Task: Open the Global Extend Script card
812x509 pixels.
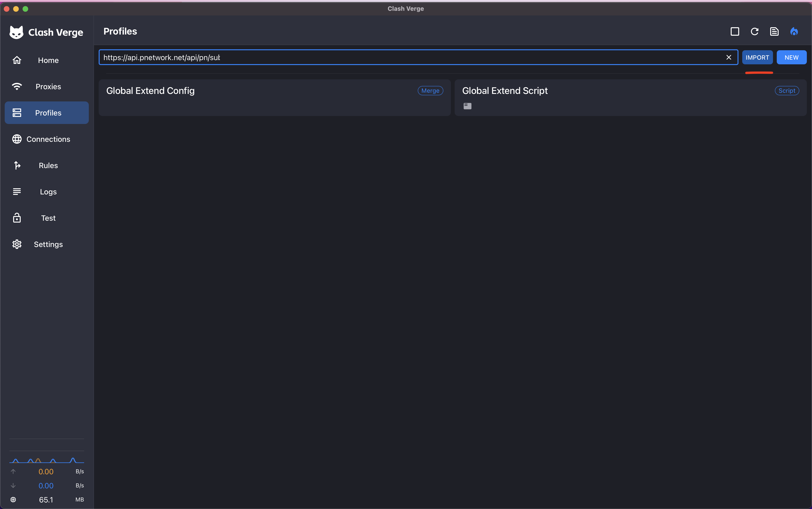Action: coord(630,98)
